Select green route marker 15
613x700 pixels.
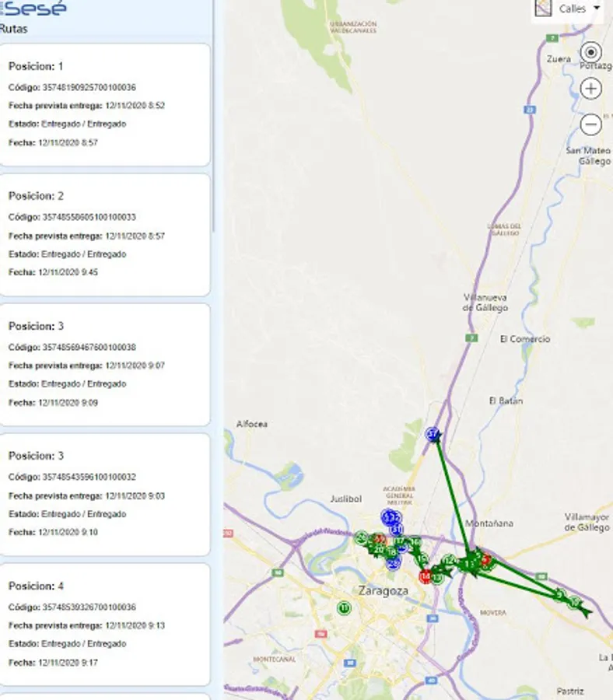click(421, 558)
